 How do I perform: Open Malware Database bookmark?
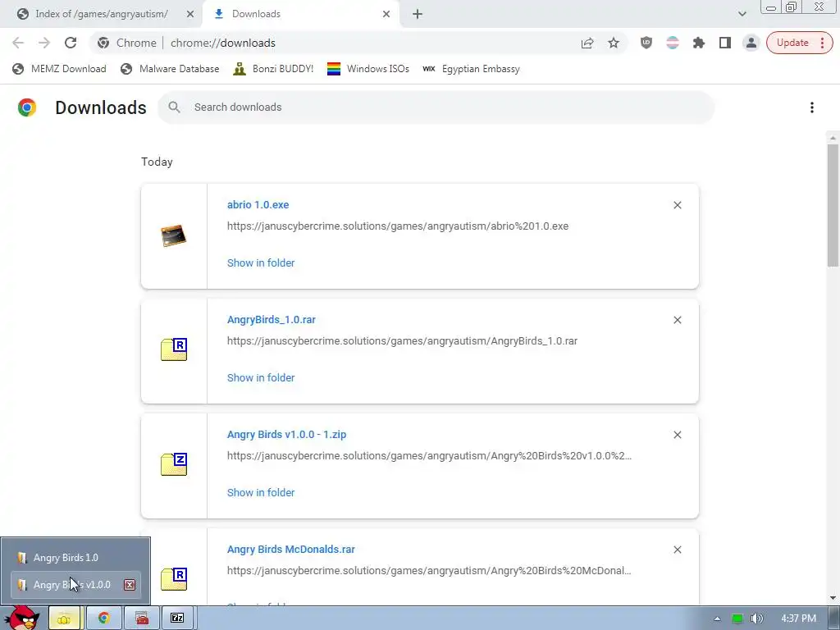[x=171, y=69]
